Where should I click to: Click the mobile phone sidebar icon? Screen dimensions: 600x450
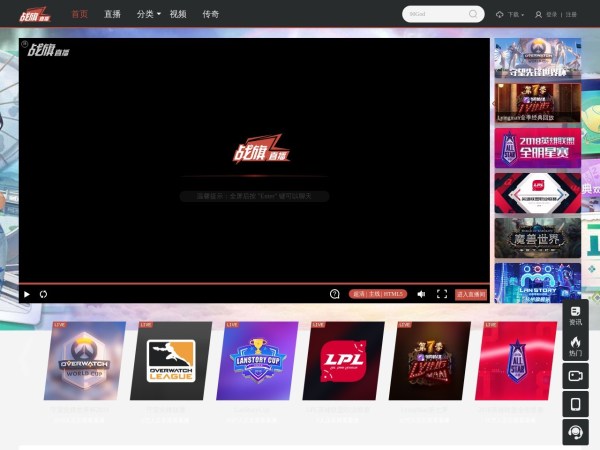(x=575, y=404)
